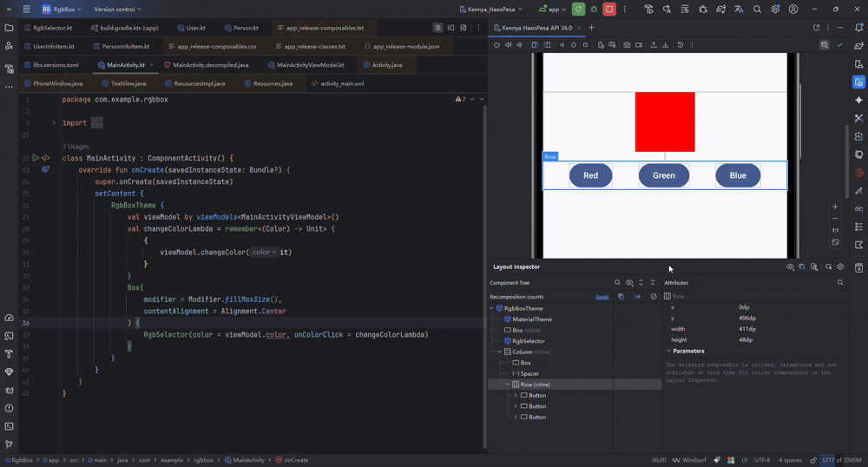The width and height of the screenshot is (868, 467).
Task: Select Kennya HaxoPesa API 36.0 device tab
Action: [537, 28]
